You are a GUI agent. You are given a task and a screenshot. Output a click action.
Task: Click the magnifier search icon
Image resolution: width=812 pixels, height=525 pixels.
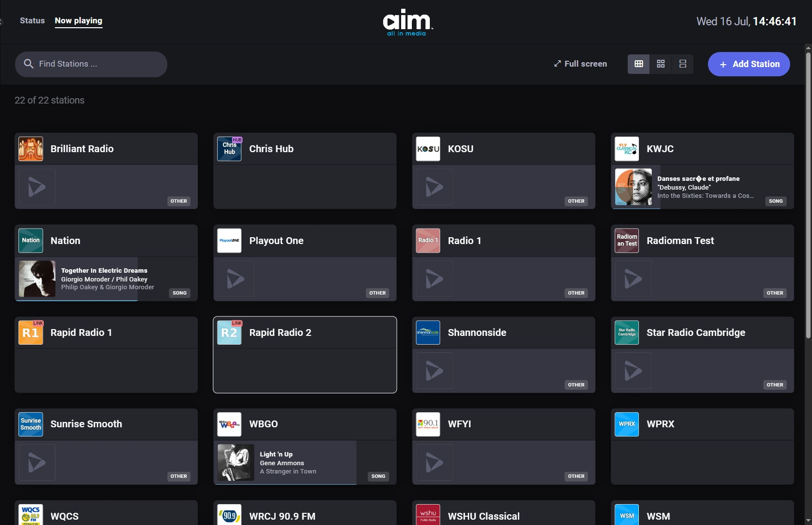(x=29, y=64)
